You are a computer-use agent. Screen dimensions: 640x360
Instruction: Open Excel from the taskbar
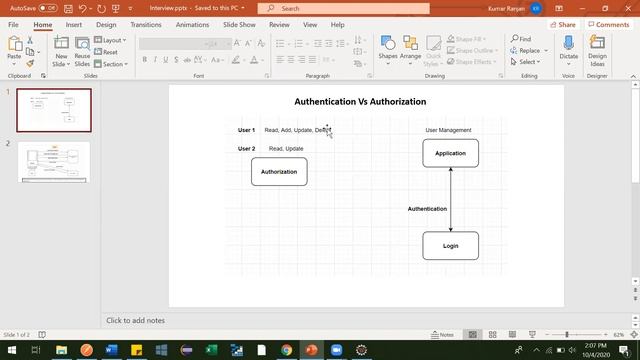[211, 350]
